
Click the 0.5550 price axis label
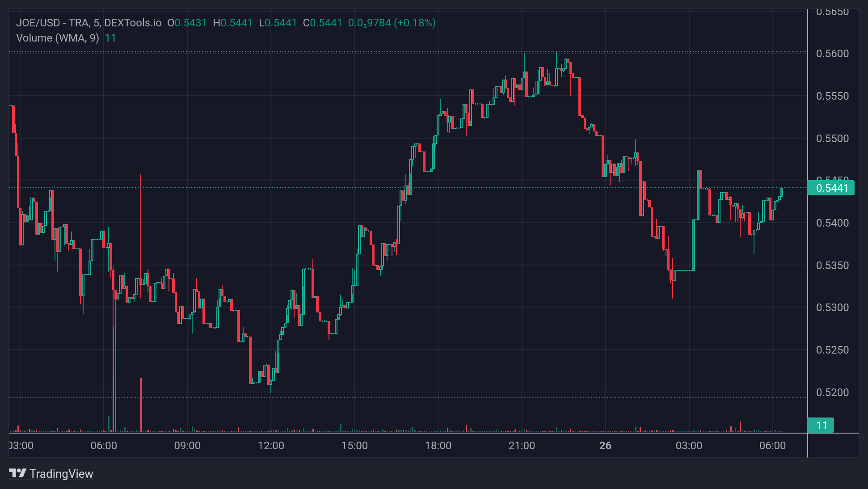coord(832,96)
